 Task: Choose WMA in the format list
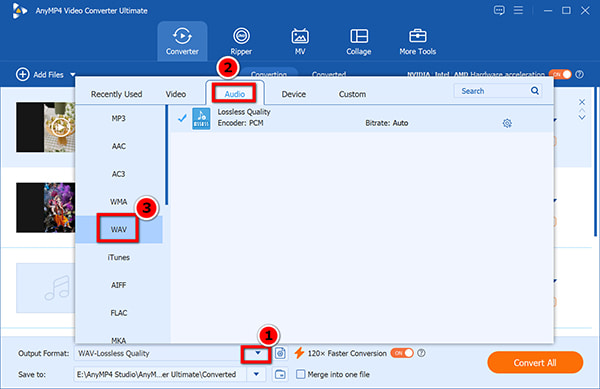[x=119, y=202]
